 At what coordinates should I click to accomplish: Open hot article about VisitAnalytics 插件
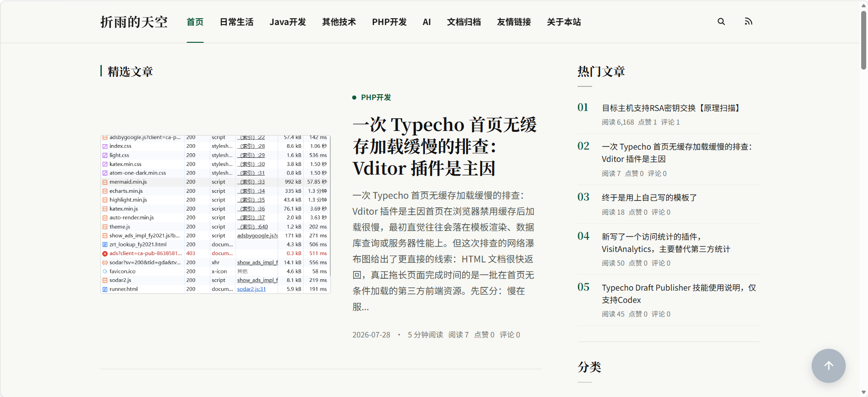point(666,243)
